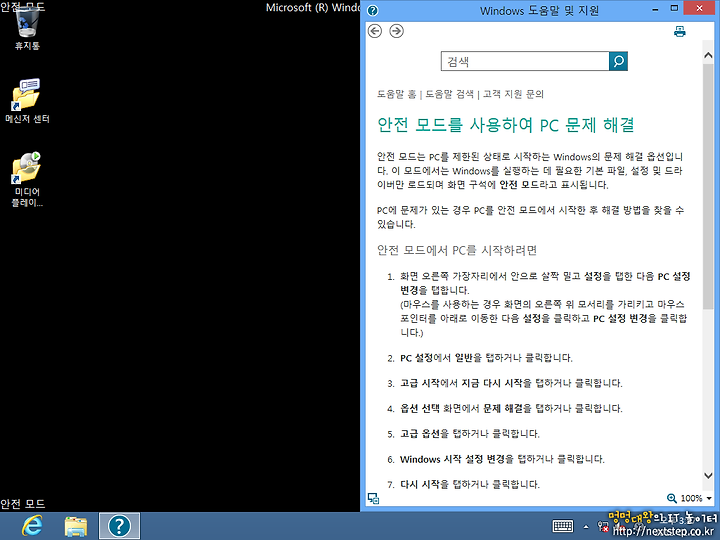The width and height of the screenshot is (720, 540).
Task: Select 미디어 플레이어 desktop shortcut
Action: (27, 179)
